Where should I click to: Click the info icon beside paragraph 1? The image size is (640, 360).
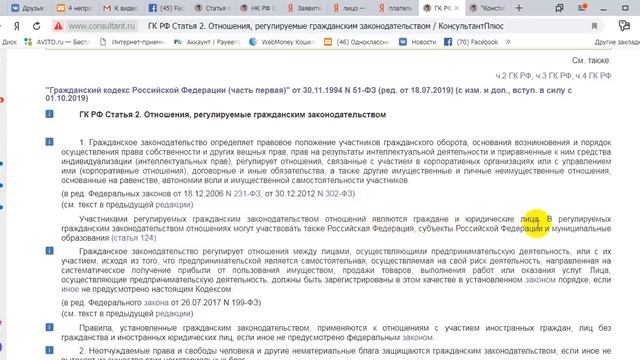[x=49, y=142]
